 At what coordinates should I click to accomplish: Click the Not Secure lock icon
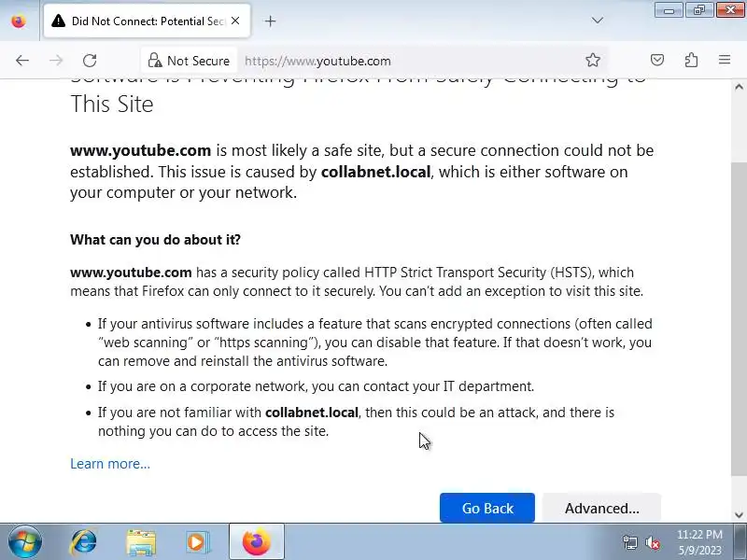click(x=156, y=61)
